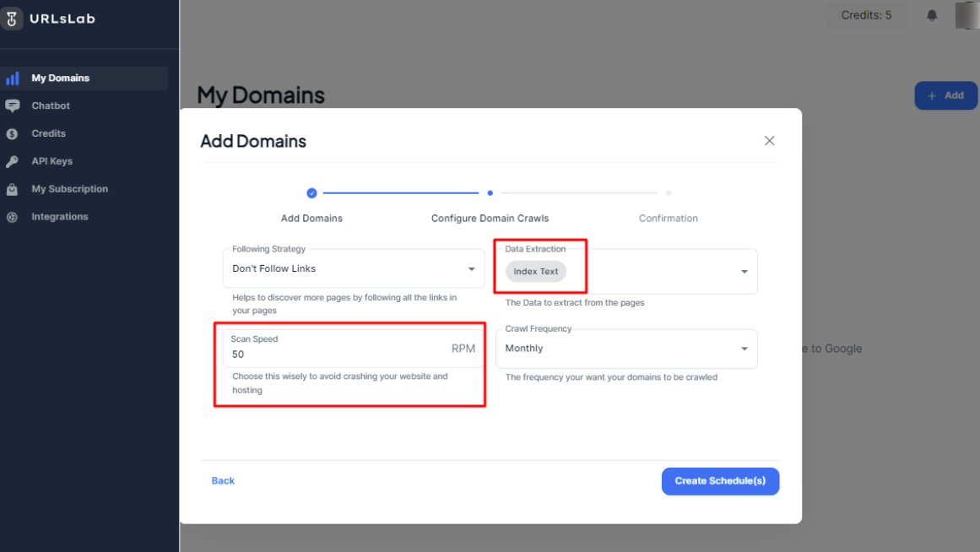Select the Add Domains step indicator
This screenshot has width=980, height=552.
pyautogui.click(x=311, y=193)
